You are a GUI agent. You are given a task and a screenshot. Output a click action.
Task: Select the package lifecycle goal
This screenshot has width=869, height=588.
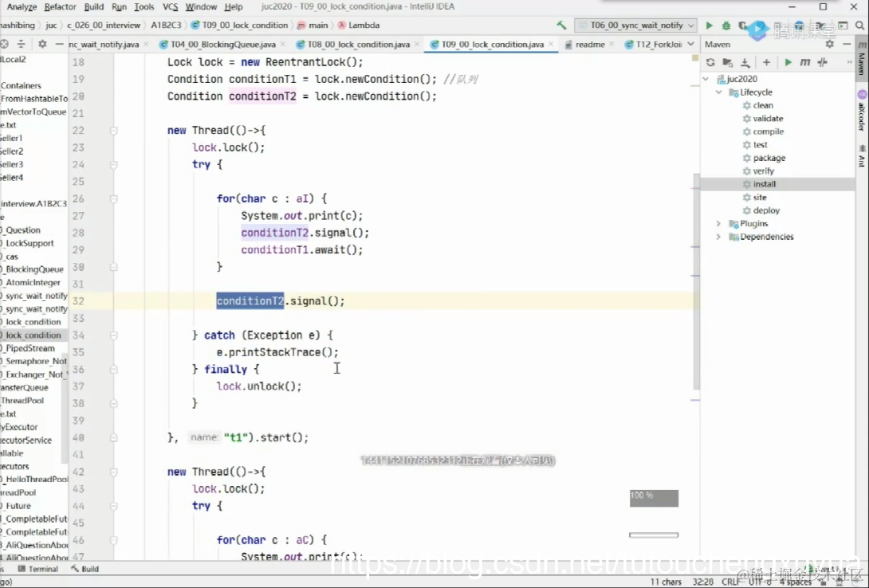(x=769, y=158)
